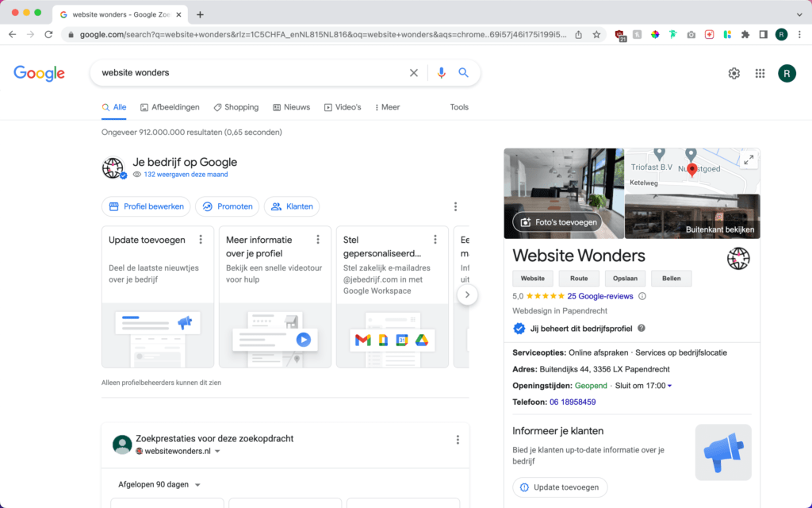Switch to the Video's tab
This screenshot has height=508, width=812.
(x=343, y=107)
